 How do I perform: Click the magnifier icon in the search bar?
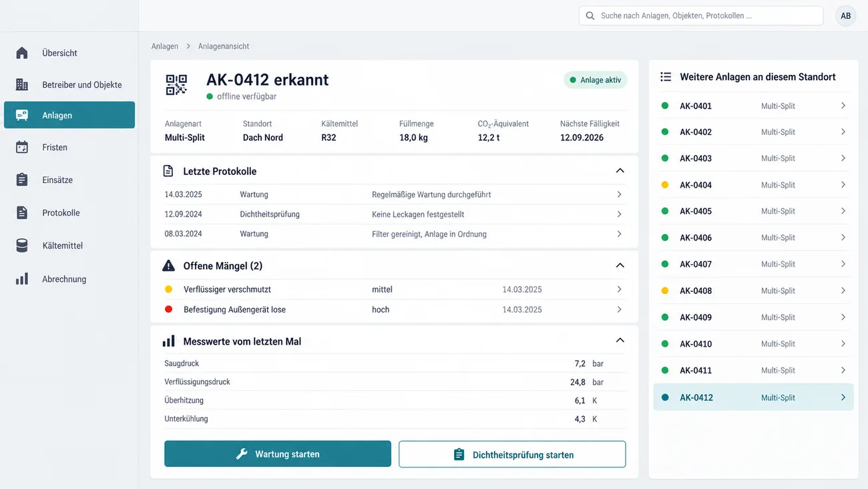click(590, 15)
